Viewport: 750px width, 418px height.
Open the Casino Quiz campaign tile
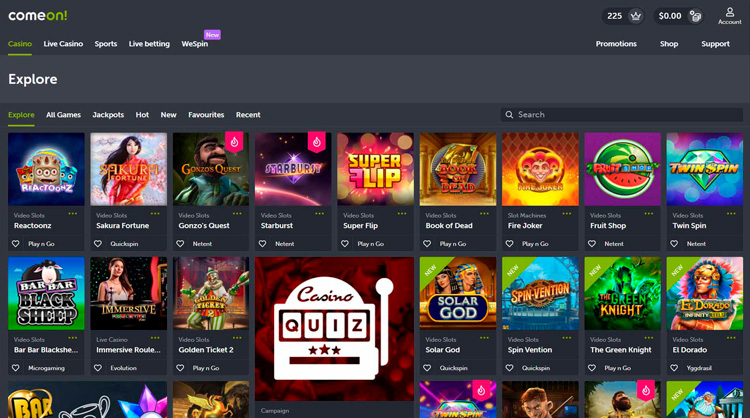[334, 330]
